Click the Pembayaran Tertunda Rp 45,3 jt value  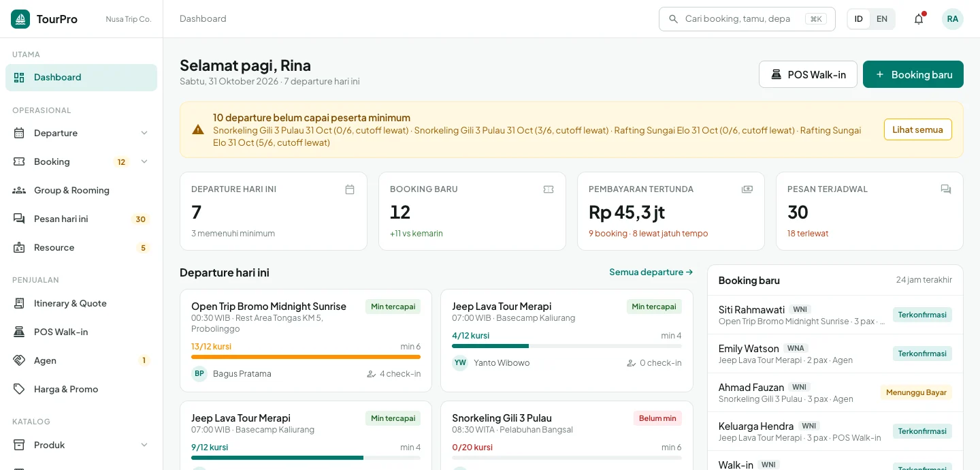627,213
